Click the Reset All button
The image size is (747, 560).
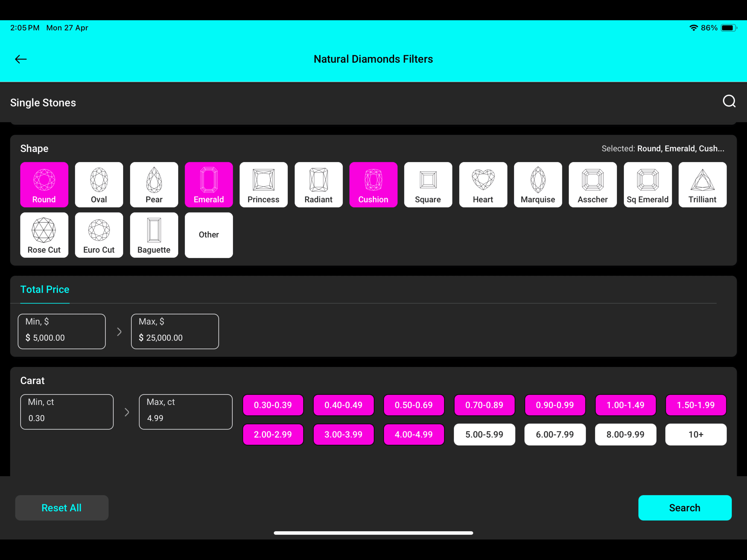[x=62, y=508]
